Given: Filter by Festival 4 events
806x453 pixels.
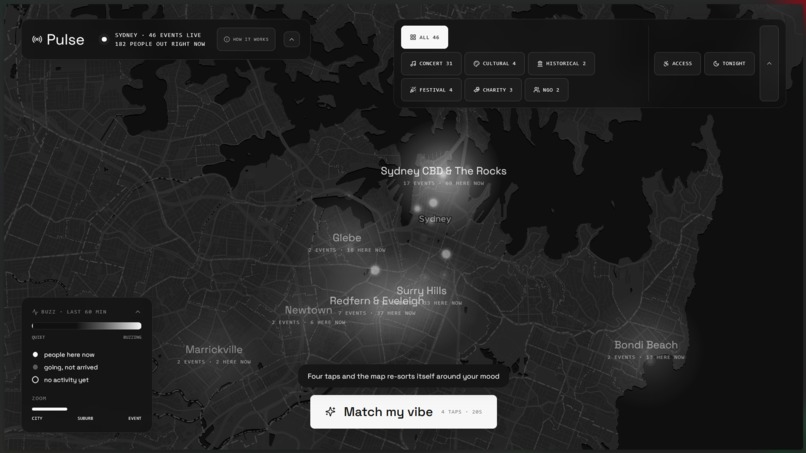Looking at the screenshot, I should tap(431, 89).
